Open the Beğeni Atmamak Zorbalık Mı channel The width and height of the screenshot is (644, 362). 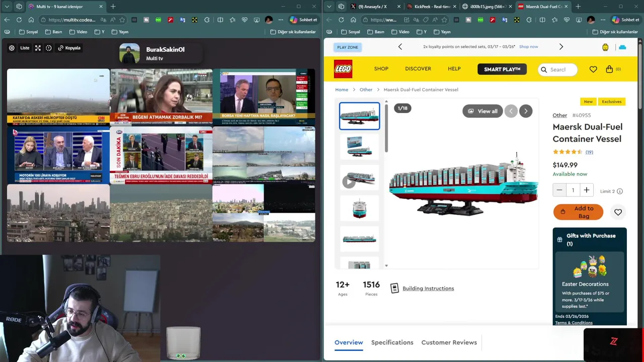click(161, 97)
